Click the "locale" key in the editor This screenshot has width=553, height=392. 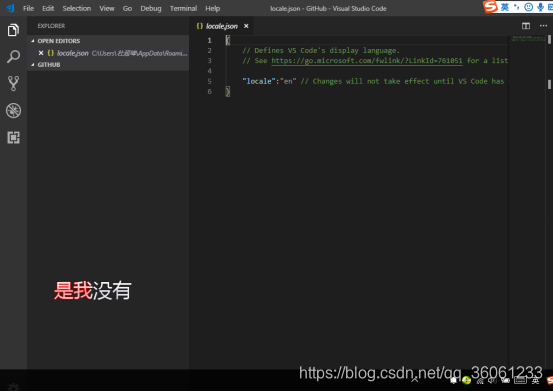click(259, 81)
